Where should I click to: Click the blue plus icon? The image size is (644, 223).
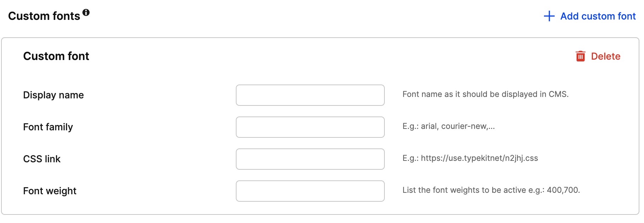pyautogui.click(x=549, y=16)
